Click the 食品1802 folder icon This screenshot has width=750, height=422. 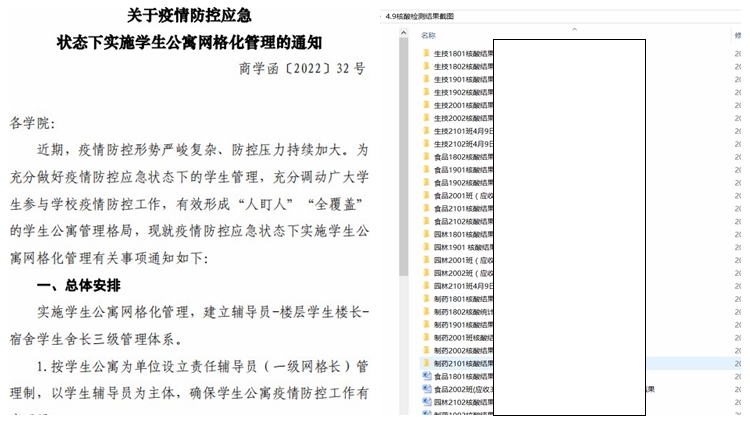coord(426,155)
